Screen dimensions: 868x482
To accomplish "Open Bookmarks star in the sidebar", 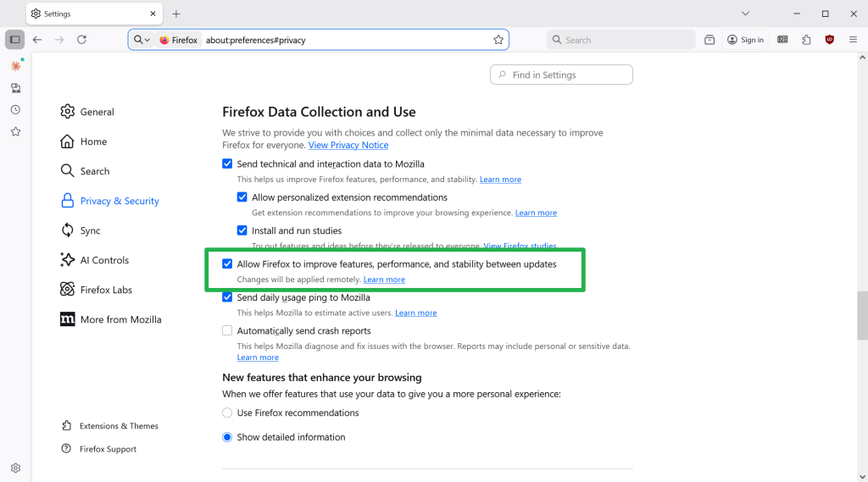I will tap(15, 132).
